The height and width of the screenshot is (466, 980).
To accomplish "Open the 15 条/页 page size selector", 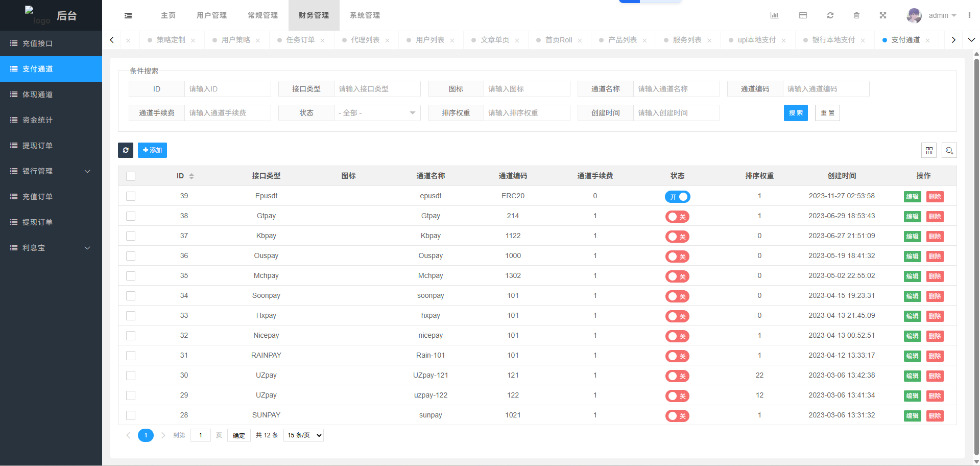I will click(x=304, y=435).
